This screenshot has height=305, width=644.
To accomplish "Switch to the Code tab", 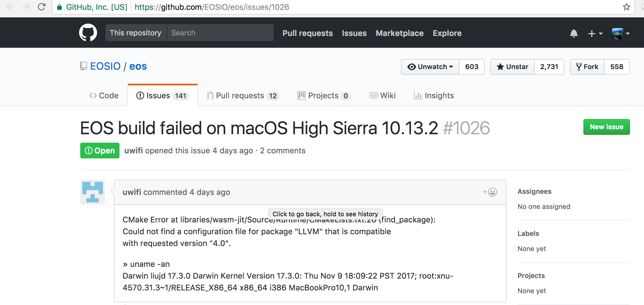I will (x=104, y=95).
